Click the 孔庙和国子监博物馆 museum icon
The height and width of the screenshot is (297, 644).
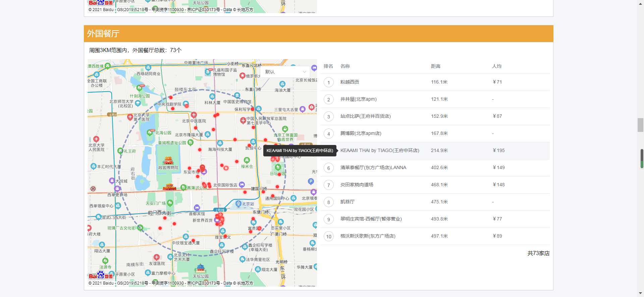point(208,71)
